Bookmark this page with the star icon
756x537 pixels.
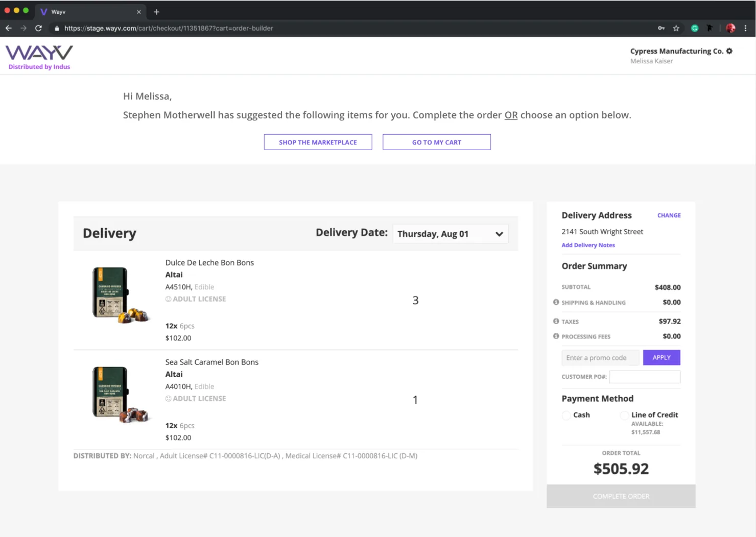click(676, 28)
